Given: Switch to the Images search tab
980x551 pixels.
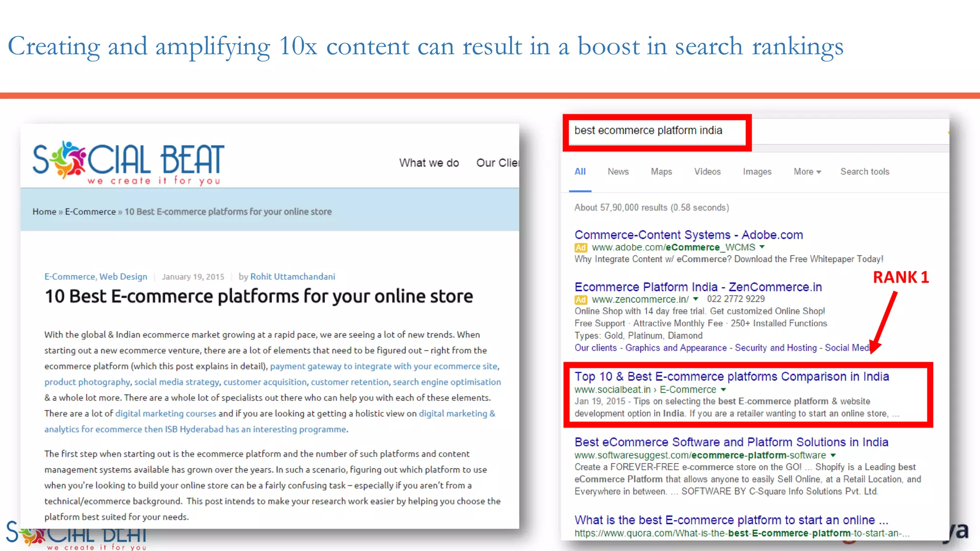Looking at the screenshot, I should coord(757,171).
